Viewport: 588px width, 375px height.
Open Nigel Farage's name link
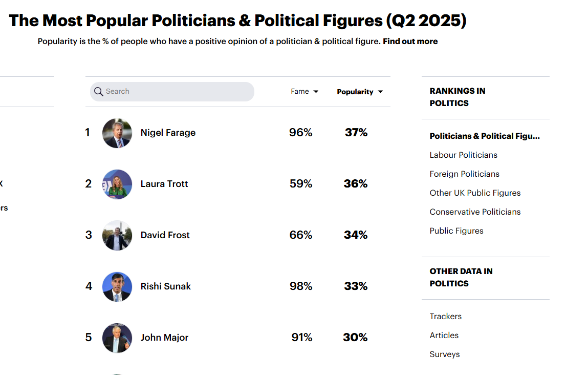[x=168, y=133]
